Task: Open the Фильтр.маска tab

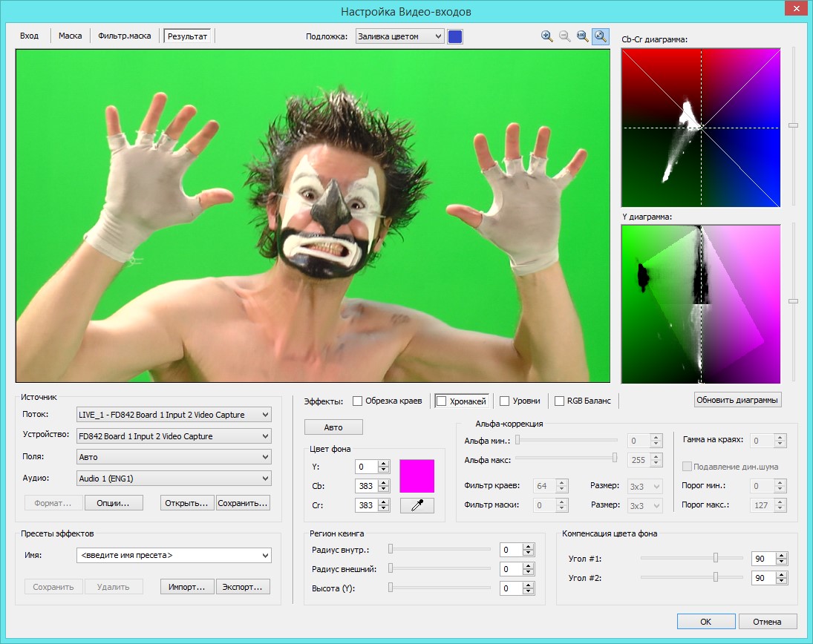Action: click(x=125, y=36)
